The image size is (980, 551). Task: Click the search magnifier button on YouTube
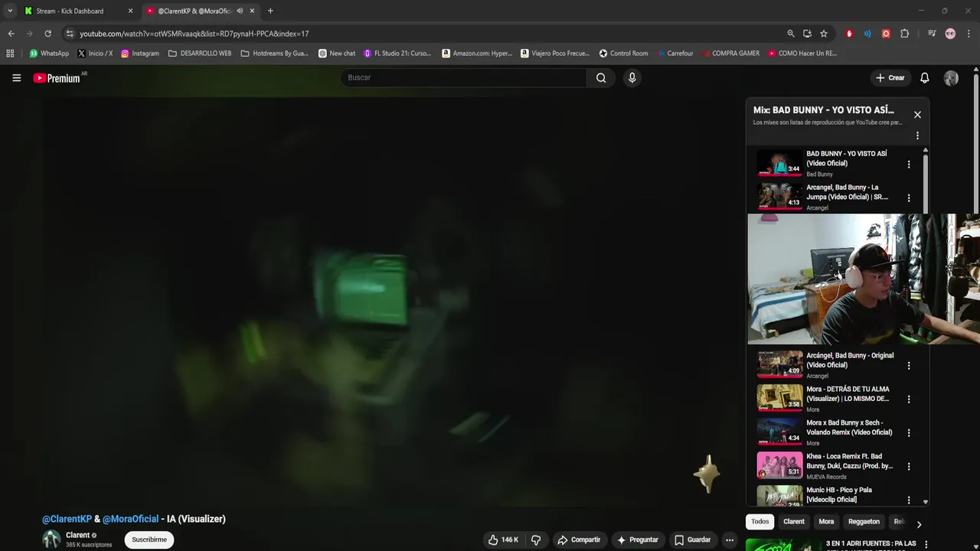click(601, 77)
